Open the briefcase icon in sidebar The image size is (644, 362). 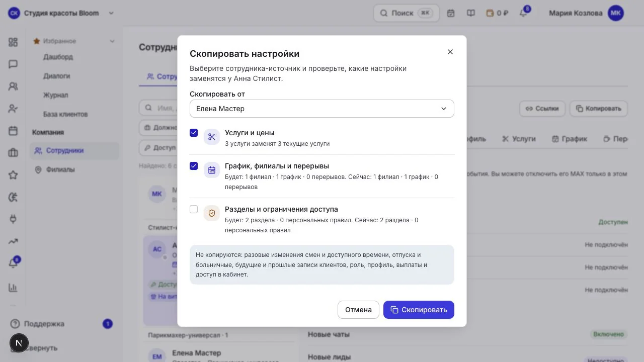[x=13, y=153]
